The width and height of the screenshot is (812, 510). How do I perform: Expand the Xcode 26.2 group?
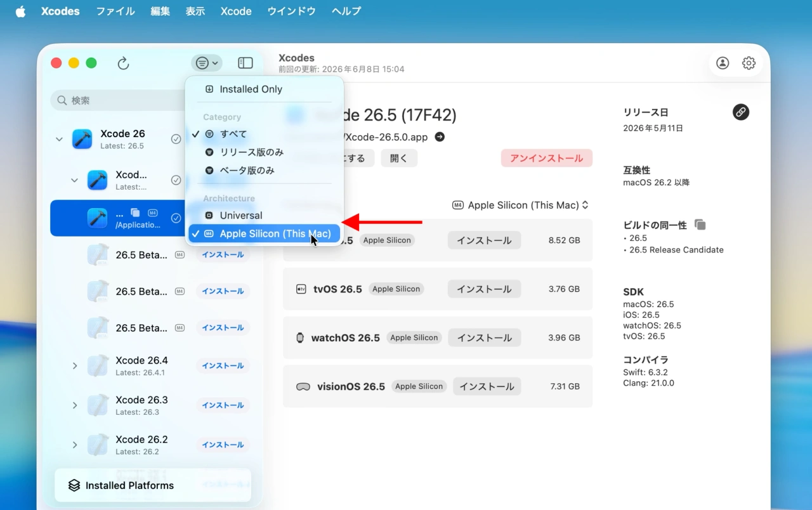coord(74,445)
